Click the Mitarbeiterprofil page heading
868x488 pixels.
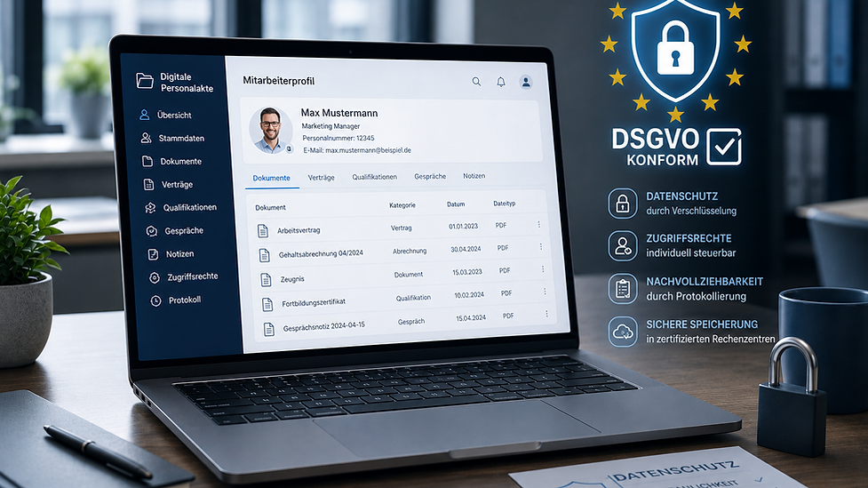click(278, 81)
